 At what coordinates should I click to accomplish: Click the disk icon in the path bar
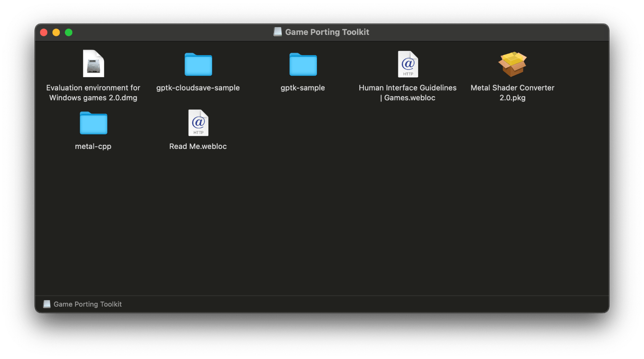(x=46, y=304)
